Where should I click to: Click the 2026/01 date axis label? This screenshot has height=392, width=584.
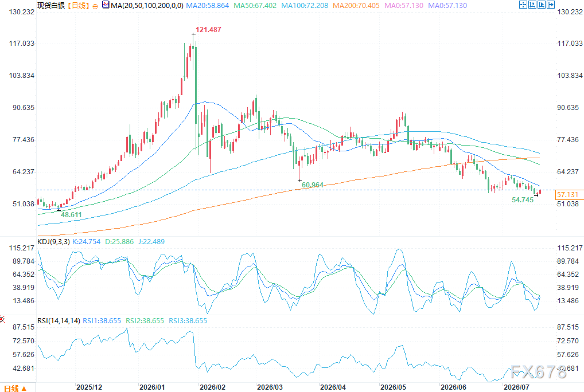152,387
